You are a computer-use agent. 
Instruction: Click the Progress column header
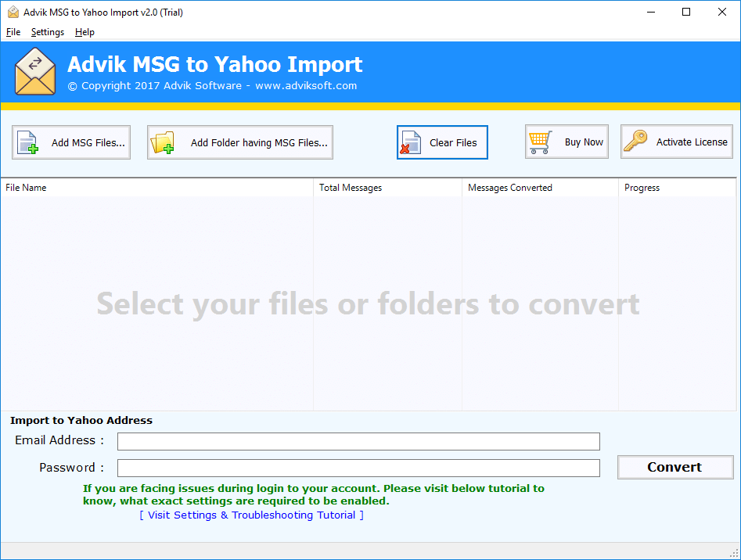677,188
